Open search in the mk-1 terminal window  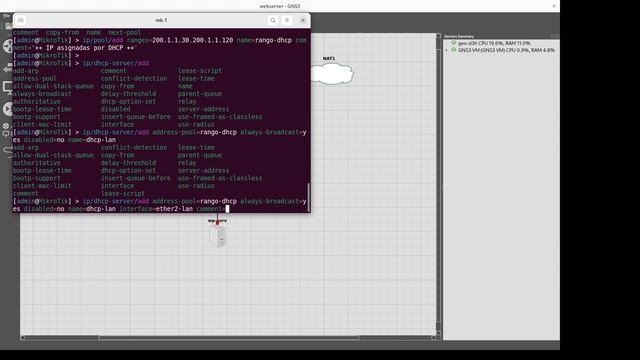[x=273, y=20]
